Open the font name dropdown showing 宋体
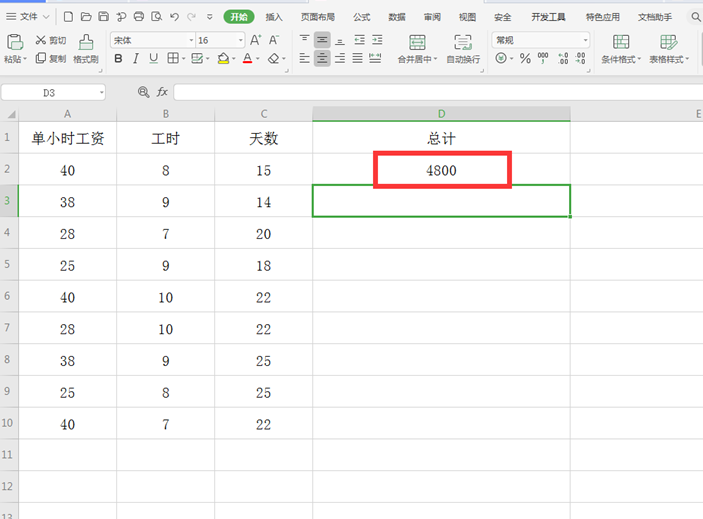The image size is (703, 519). [x=191, y=40]
